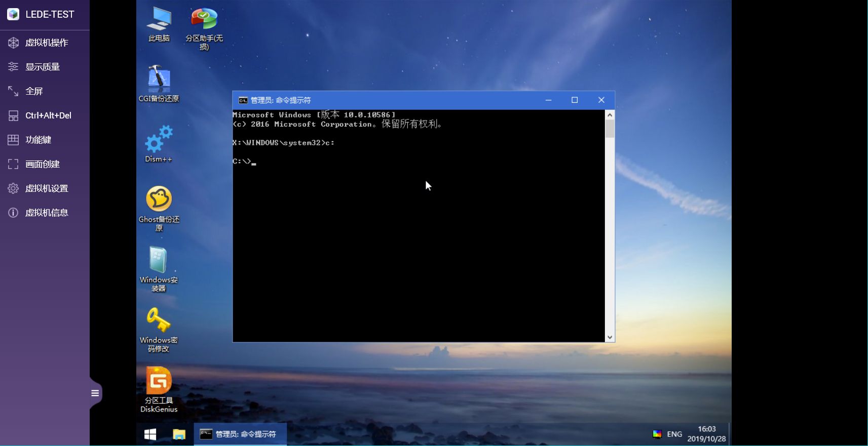Screen dimensions: 868x446
Task: Launch 分区工具 DiskGenius desktop icon
Action: point(159,390)
